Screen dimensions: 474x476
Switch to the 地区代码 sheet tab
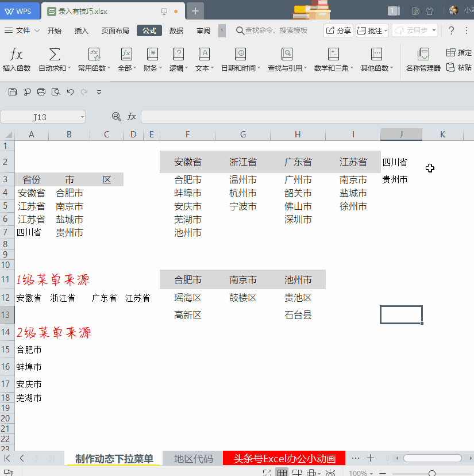point(193,458)
